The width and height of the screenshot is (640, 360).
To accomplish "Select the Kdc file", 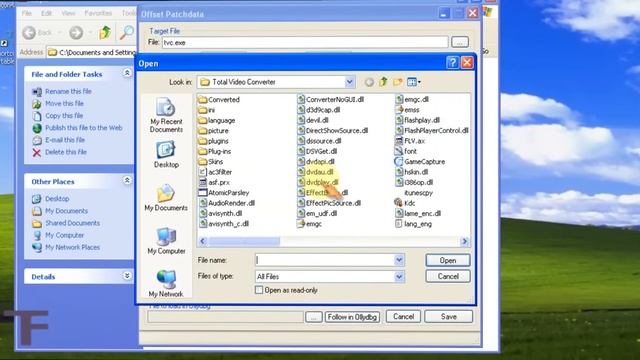I will click(405, 203).
